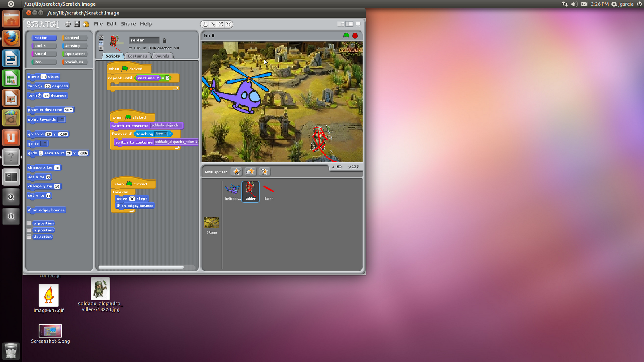Open point towards target dropdown
644x362 pixels.
61,119
